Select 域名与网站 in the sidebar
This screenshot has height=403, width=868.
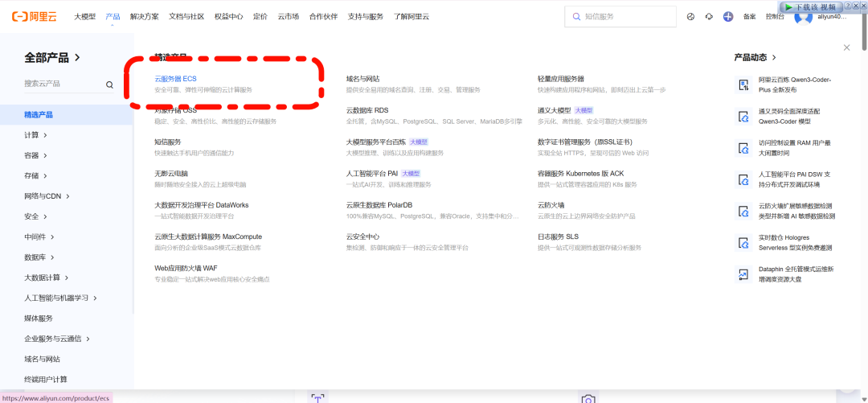pyautogui.click(x=42, y=360)
